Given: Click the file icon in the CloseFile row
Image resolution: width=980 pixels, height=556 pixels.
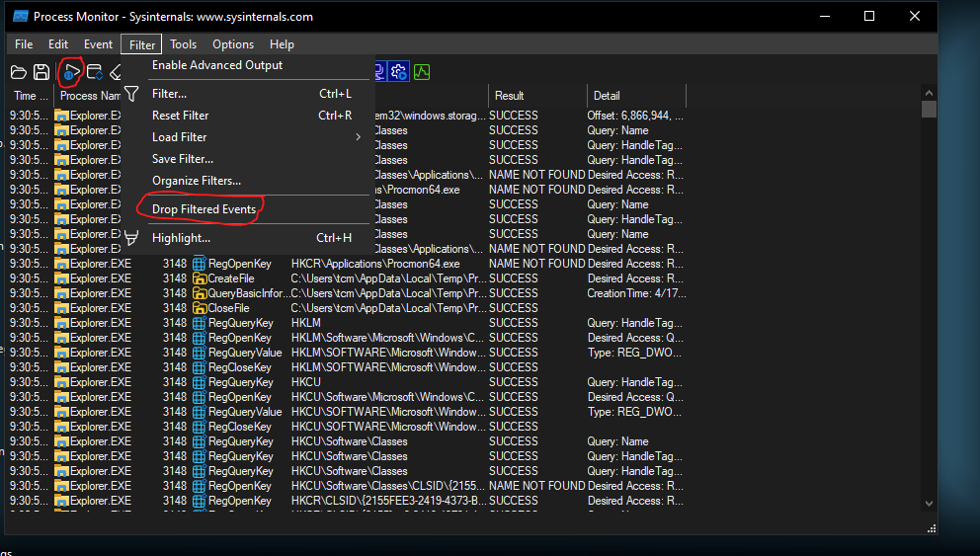Looking at the screenshot, I should coord(200,308).
